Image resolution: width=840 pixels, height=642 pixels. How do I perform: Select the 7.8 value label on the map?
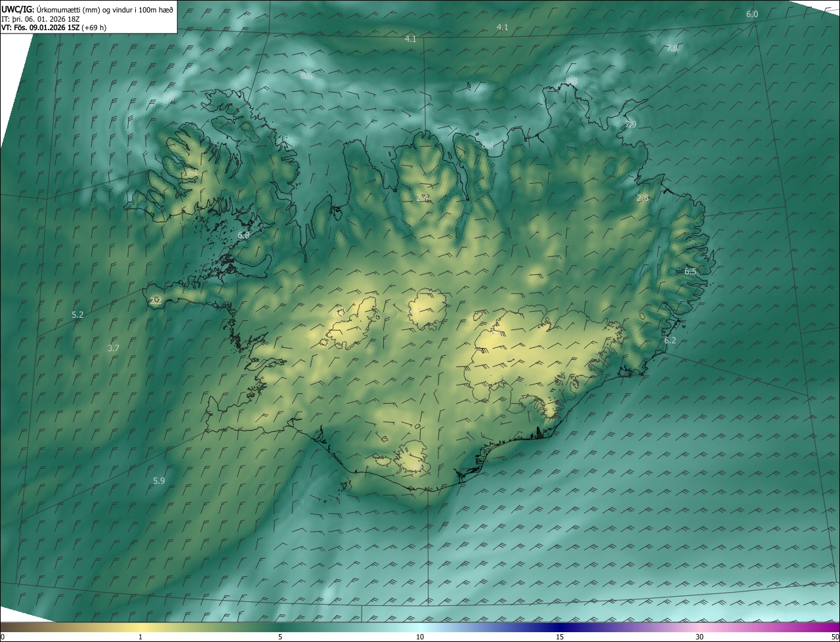point(672,49)
